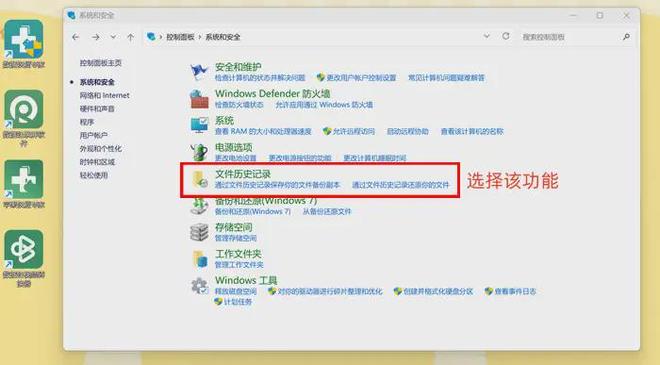Click the 系统 monitor icon
Viewport: 660px width, 365px height.
(x=199, y=125)
